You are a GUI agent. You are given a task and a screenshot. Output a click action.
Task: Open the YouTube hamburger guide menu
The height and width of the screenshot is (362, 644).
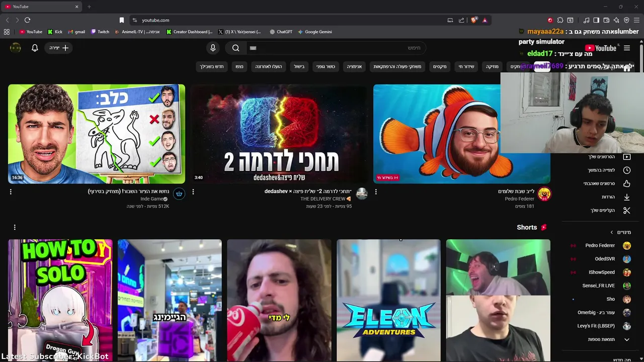click(x=627, y=48)
